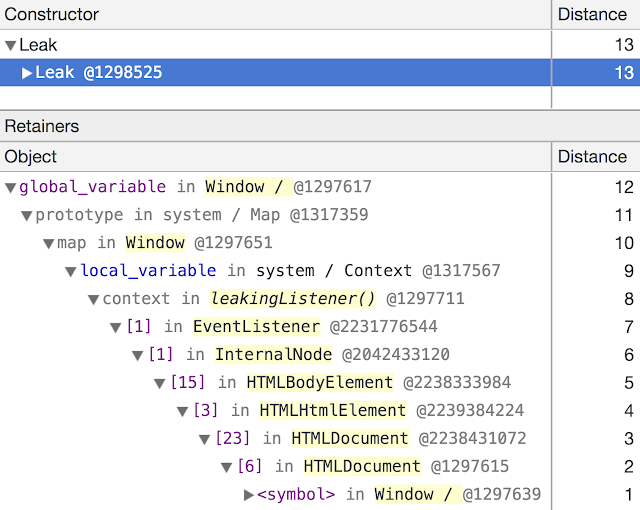
Task: Expand the Leak @1298525 instance row
Action: 27,72
